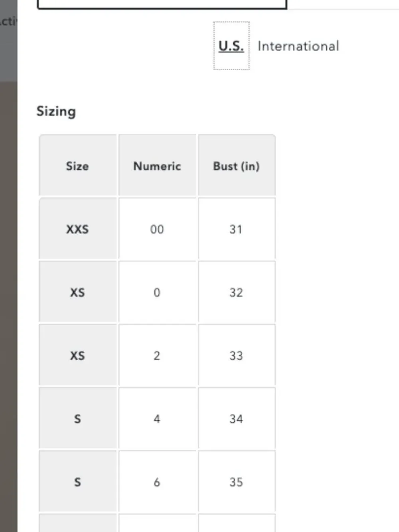Screen dimensions: 399x532
Task: Select the XXS size row label
Action: [x=77, y=229]
